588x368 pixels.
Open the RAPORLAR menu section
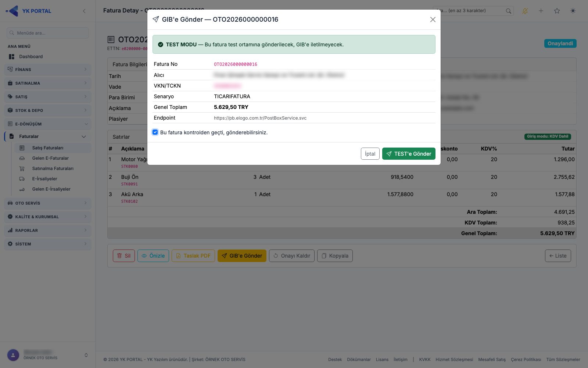click(x=48, y=230)
